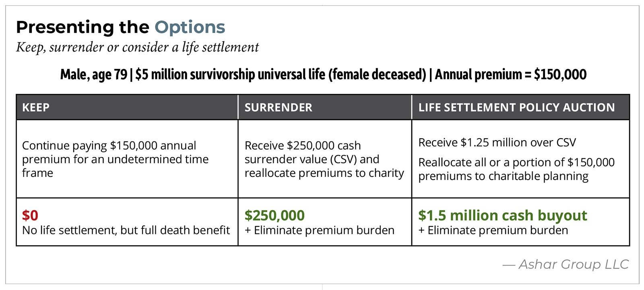Click the "Receive $250,000 cash surrender value" cell
This screenshot has width=644, height=290.
tap(324, 159)
